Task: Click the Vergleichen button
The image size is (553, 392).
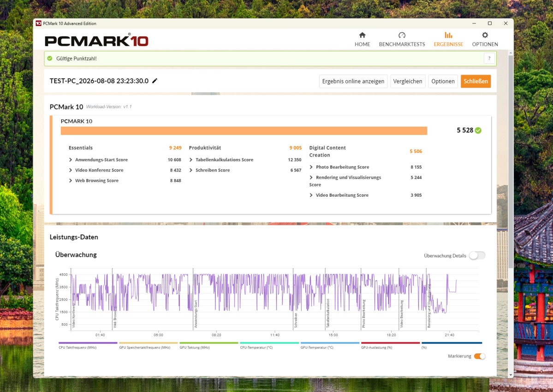Action: tap(408, 82)
